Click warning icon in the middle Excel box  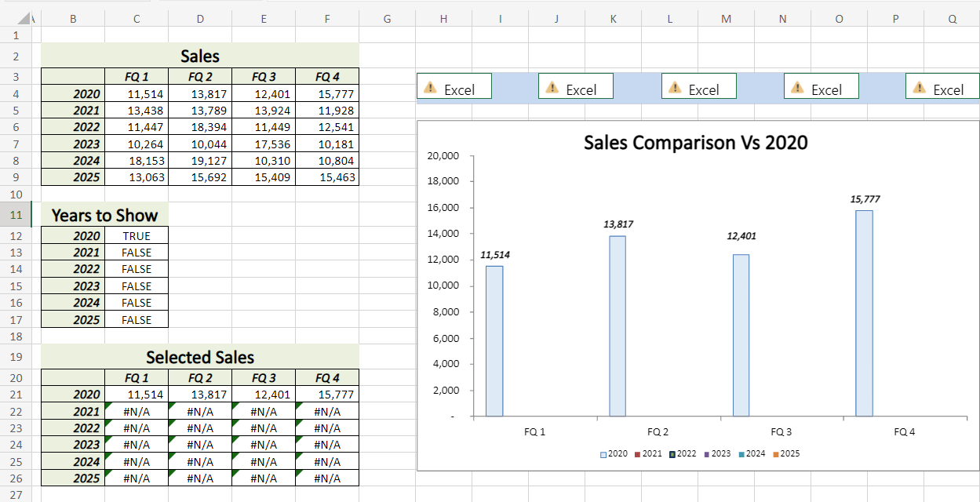point(674,89)
